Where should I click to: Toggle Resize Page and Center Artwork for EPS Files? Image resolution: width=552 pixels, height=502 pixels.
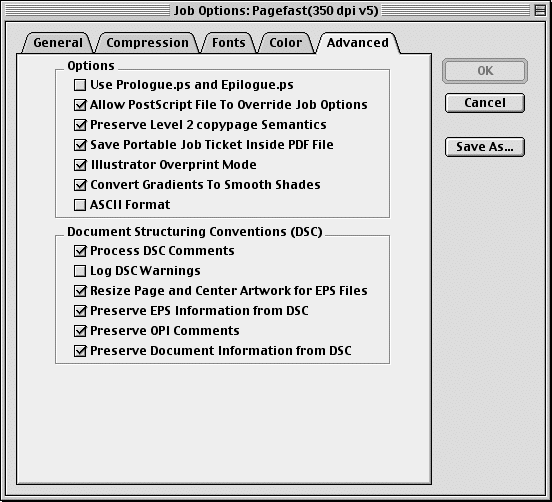(80, 291)
